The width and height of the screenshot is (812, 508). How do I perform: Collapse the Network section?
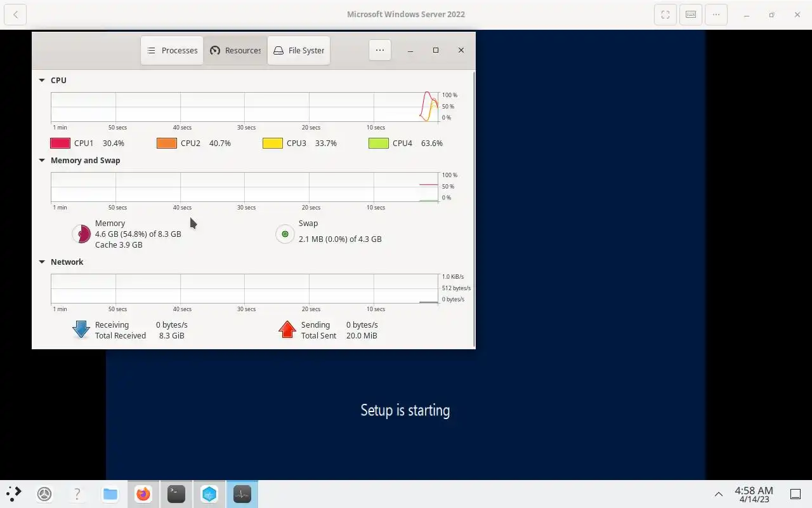click(42, 262)
